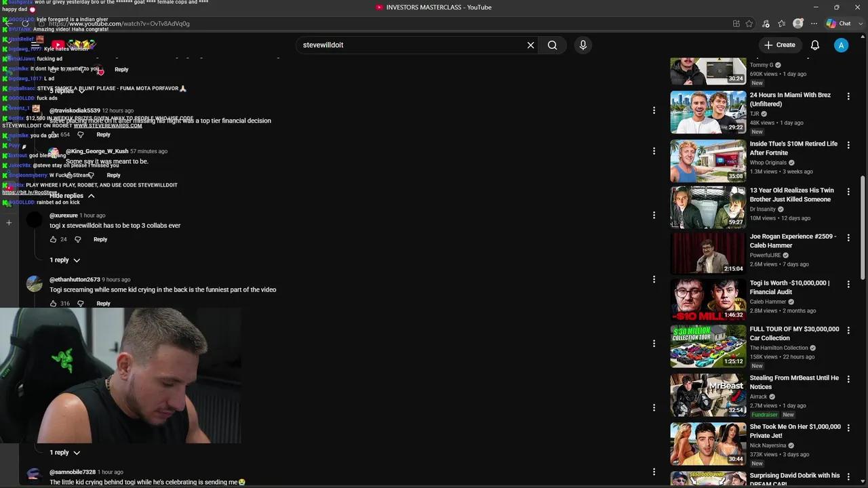Open 'Caleb Hammer' channel link under Togi video
868x488 pixels.
(x=768, y=302)
